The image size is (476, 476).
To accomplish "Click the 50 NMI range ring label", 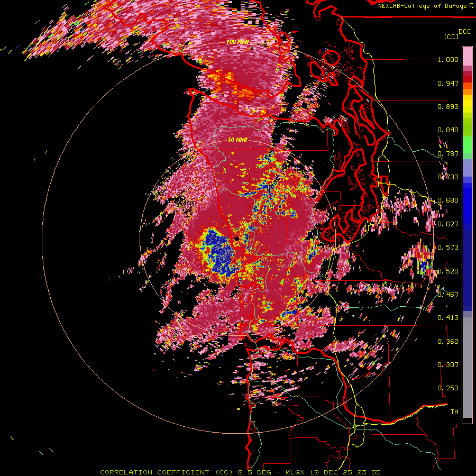I will (237, 140).
